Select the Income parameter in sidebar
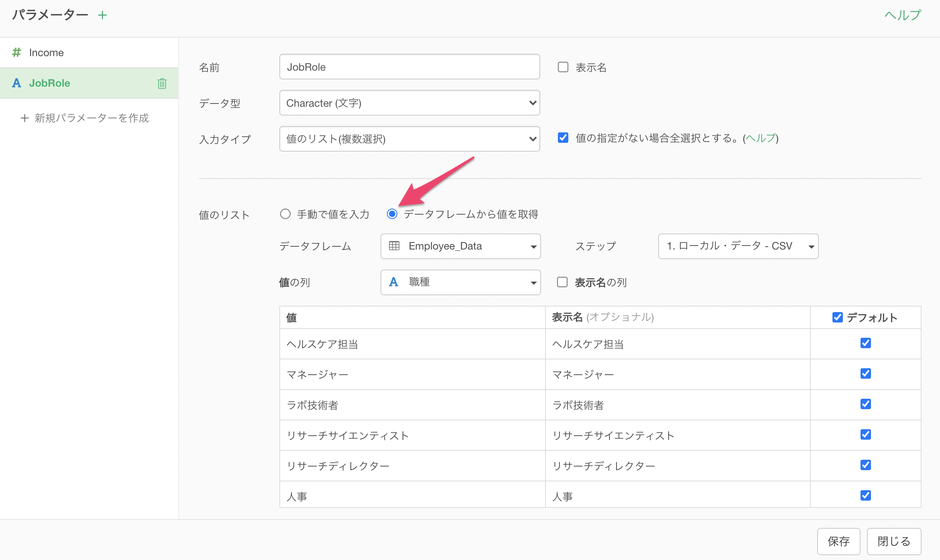 (x=47, y=53)
